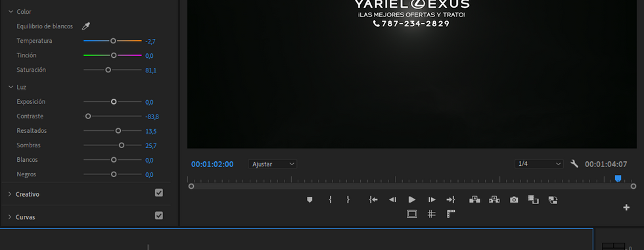Image resolution: width=644 pixels, height=250 pixels.
Task: Toggle proxies button in the transport bar
Action: (x=553, y=200)
